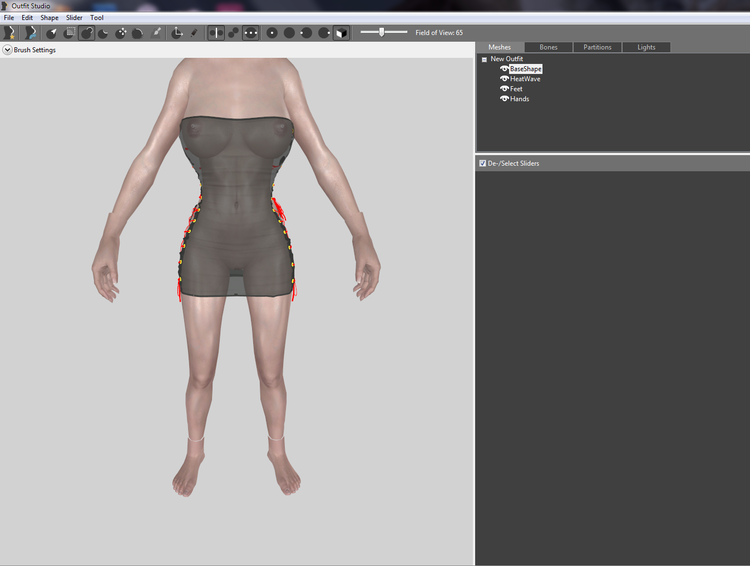Select the arrow Select tool
Viewport: 750px width, 566px height.
(52, 33)
